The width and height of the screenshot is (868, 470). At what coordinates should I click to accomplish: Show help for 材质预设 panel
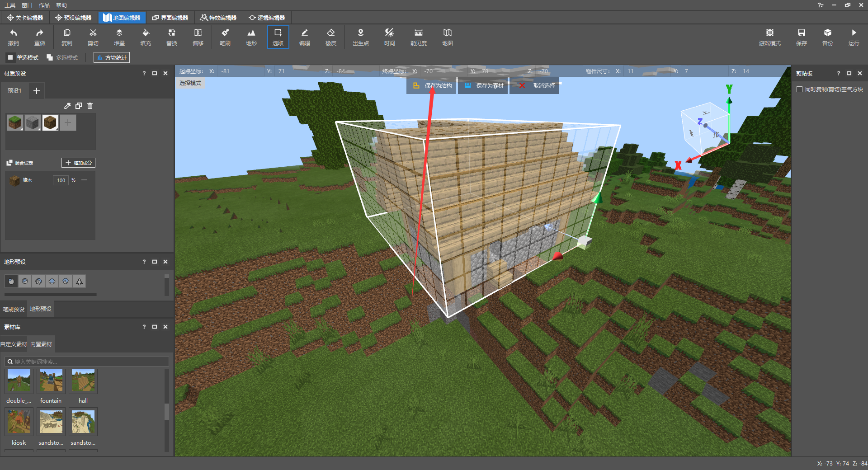pos(144,73)
